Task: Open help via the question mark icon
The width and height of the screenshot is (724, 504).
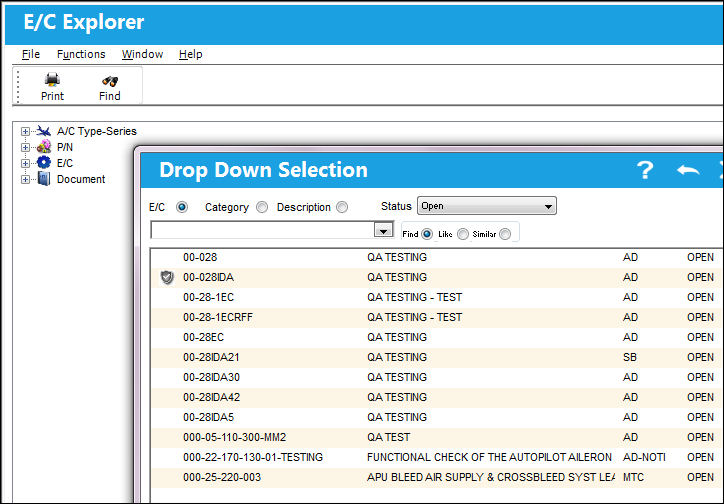Action: pos(645,170)
